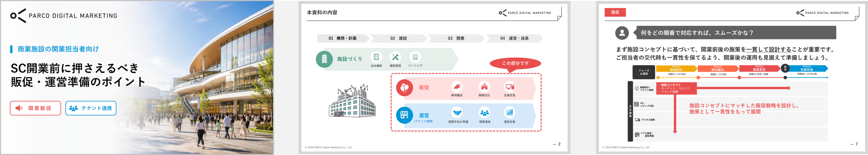Select step 04 運営・成長 chevron
This screenshot has height=155, width=868.
pyautogui.click(x=515, y=38)
